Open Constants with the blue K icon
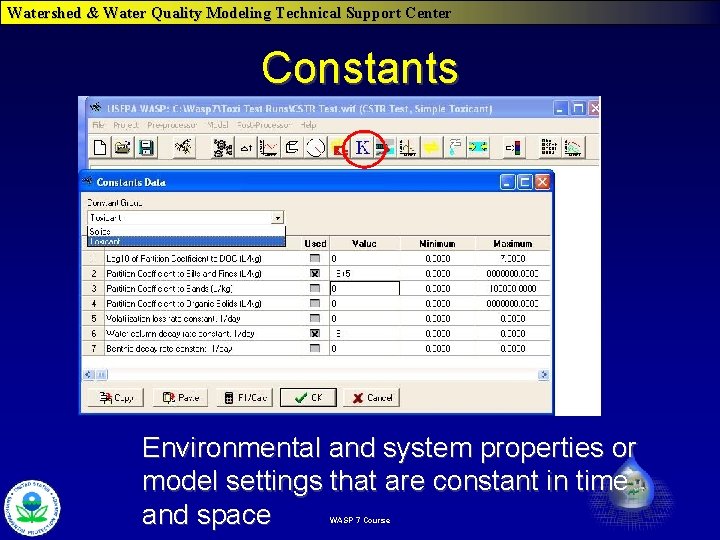 pos(362,147)
